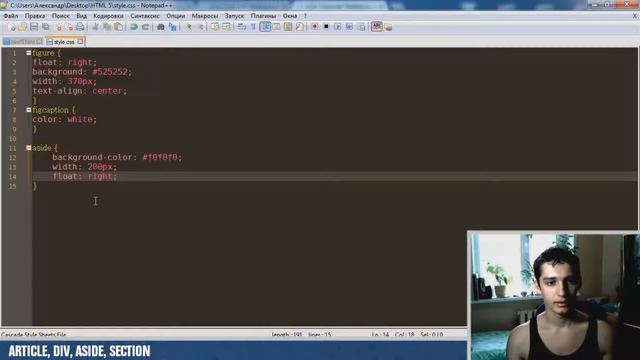Click the Close All toolbar icon
The width and height of the screenshot is (640, 360).
click(x=70, y=27)
